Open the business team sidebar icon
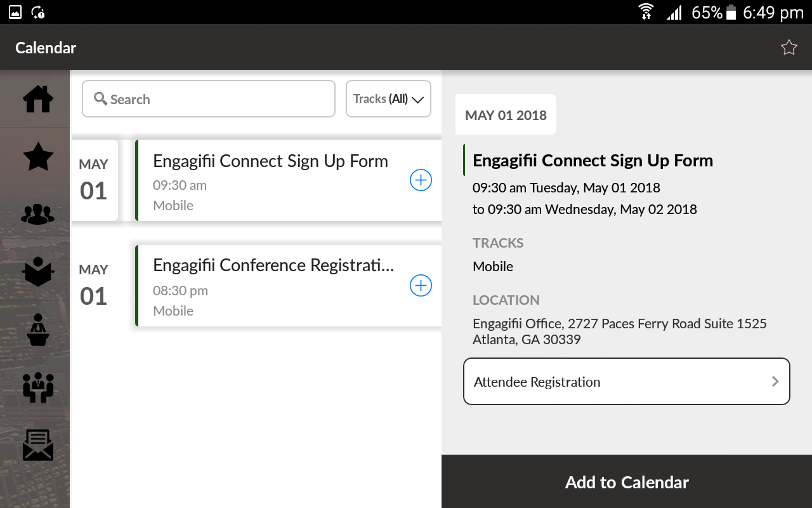Screen dimensions: 812x508 tap(38, 387)
